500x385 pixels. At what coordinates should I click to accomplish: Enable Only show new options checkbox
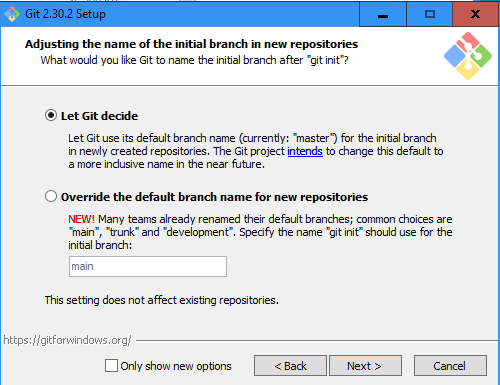click(x=111, y=366)
